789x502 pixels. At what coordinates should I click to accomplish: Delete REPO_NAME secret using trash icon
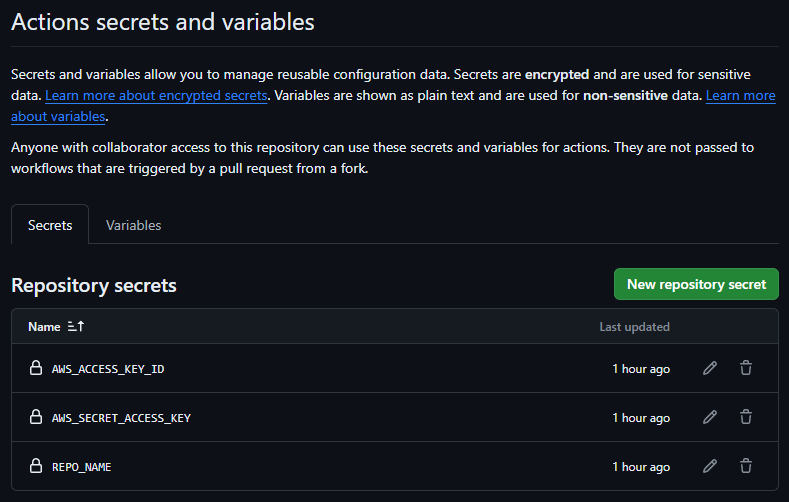click(746, 466)
